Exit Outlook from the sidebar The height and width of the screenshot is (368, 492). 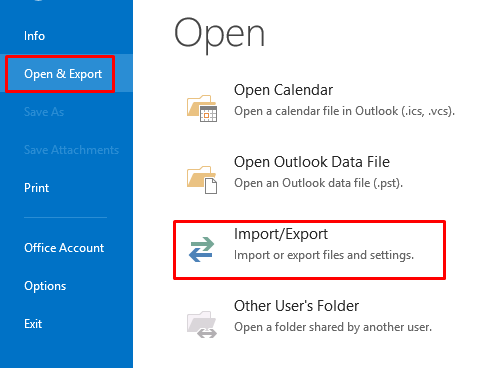coord(33,324)
